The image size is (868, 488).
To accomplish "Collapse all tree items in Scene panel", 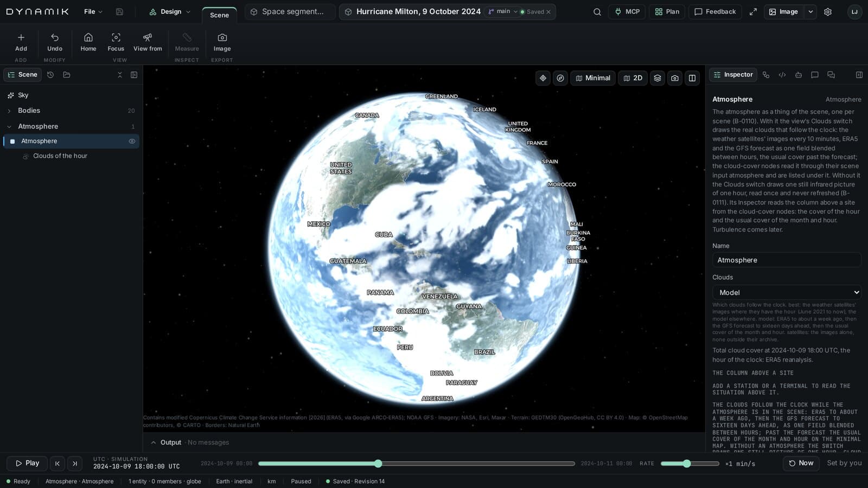I will coord(120,75).
